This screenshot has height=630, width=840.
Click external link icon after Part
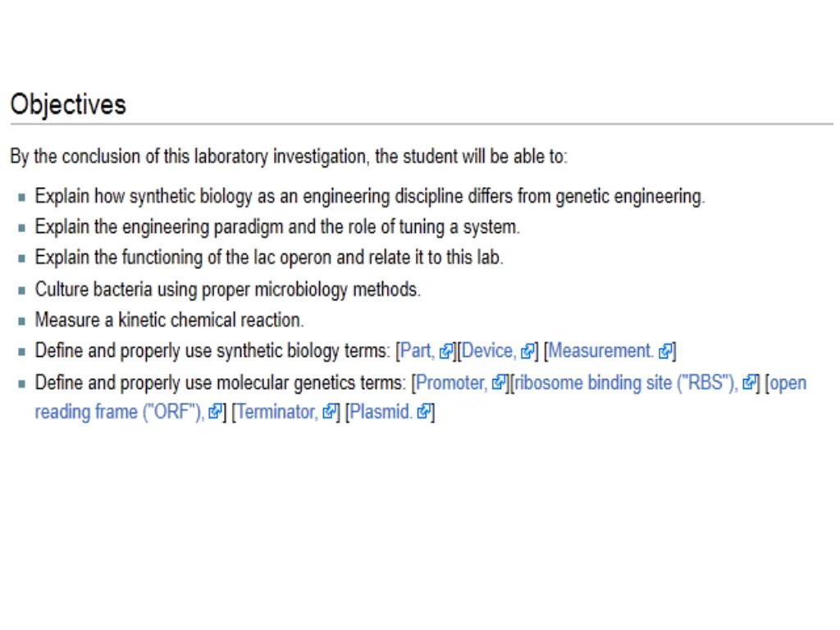[445, 351]
